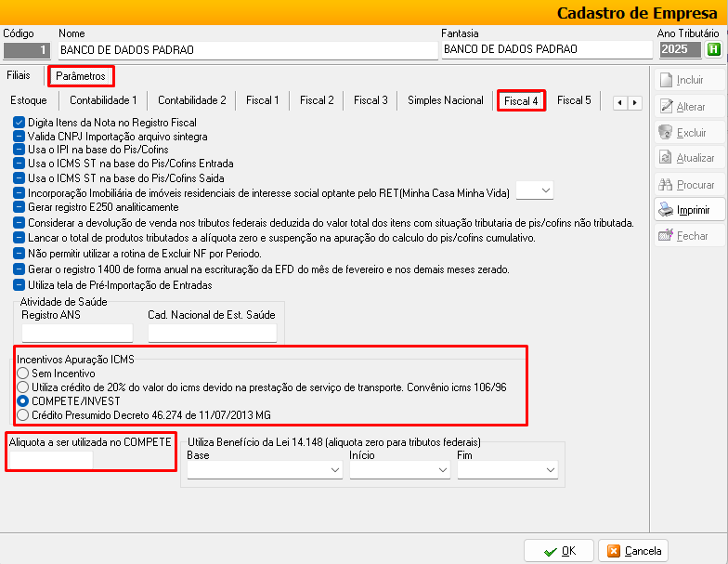Image resolution: width=728 pixels, height=564 pixels.
Task: Open the Estoque tab
Action: click(29, 100)
